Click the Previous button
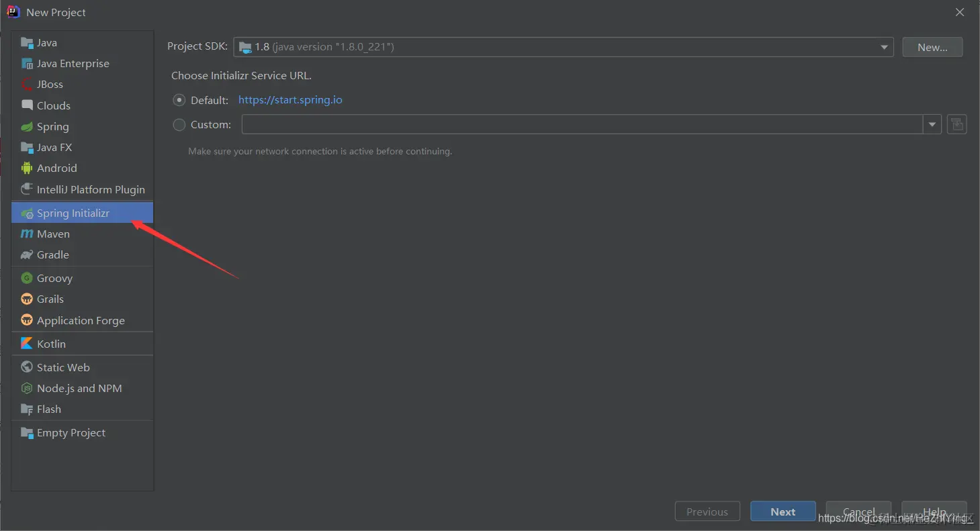 707,512
